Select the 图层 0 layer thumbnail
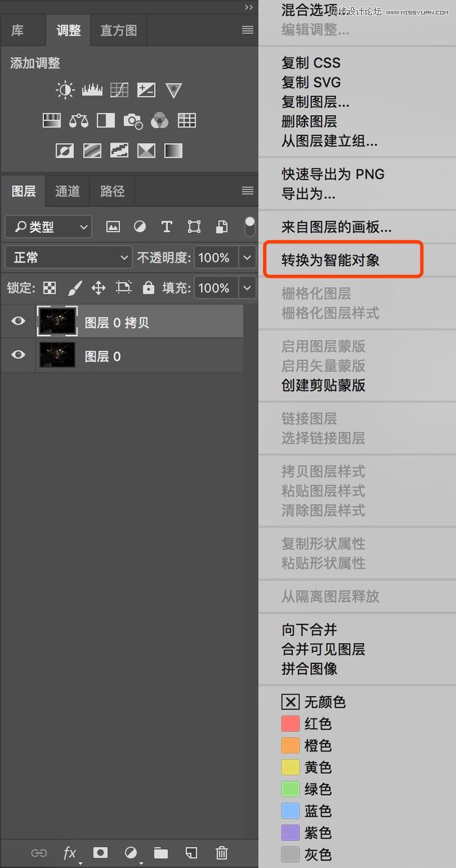 56,355
